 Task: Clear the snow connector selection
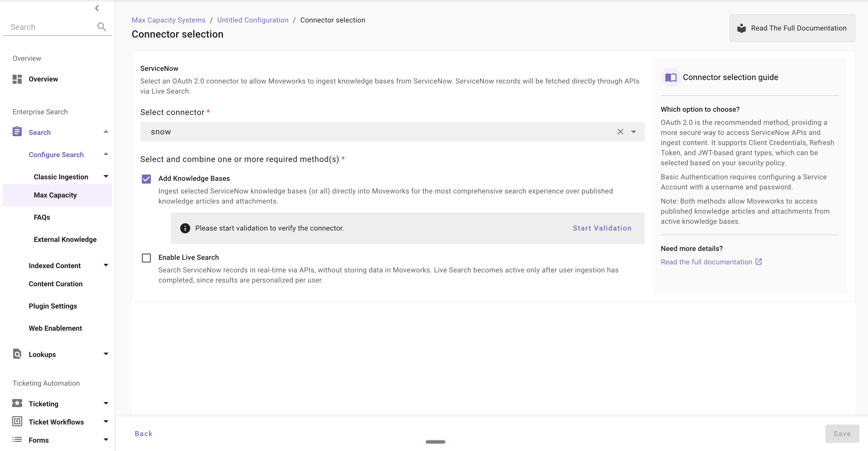click(620, 132)
